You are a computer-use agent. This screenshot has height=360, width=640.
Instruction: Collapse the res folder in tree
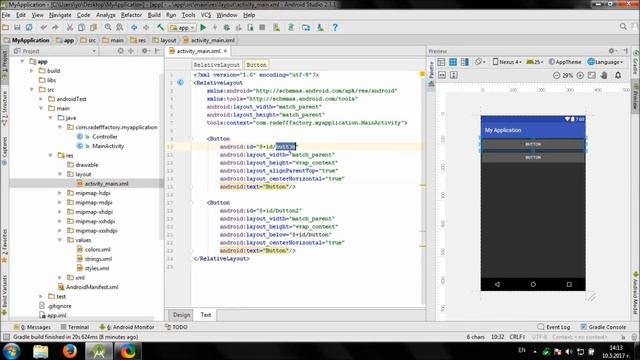(x=51, y=155)
